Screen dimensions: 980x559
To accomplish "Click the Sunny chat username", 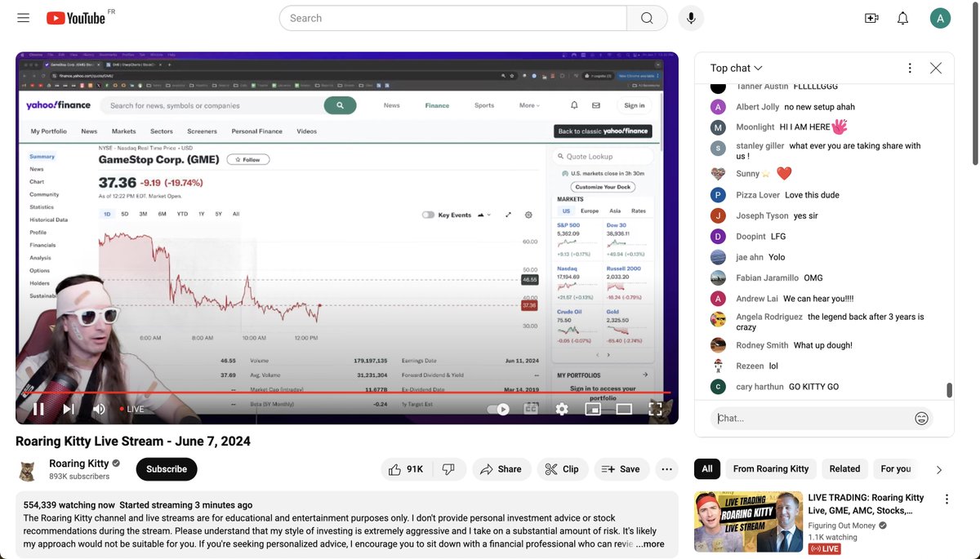I will tap(747, 174).
